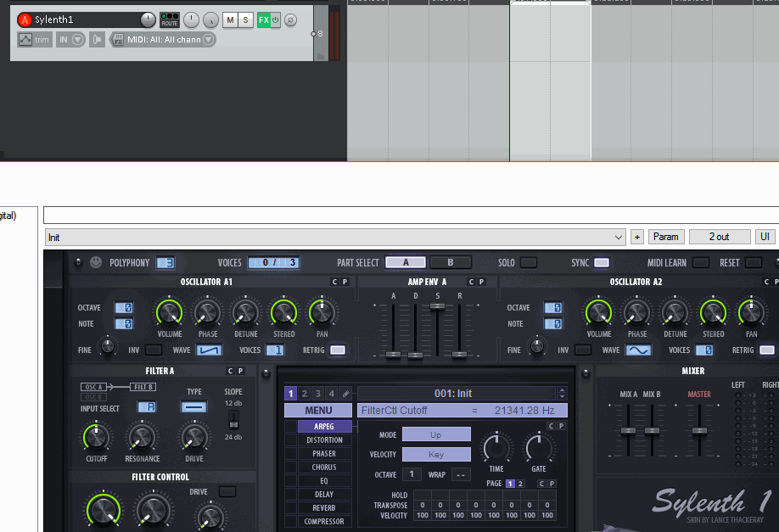Image resolution: width=779 pixels, height=532 pixels.
Task: Solo the Sylenth1 track
Action: (245, 20)
